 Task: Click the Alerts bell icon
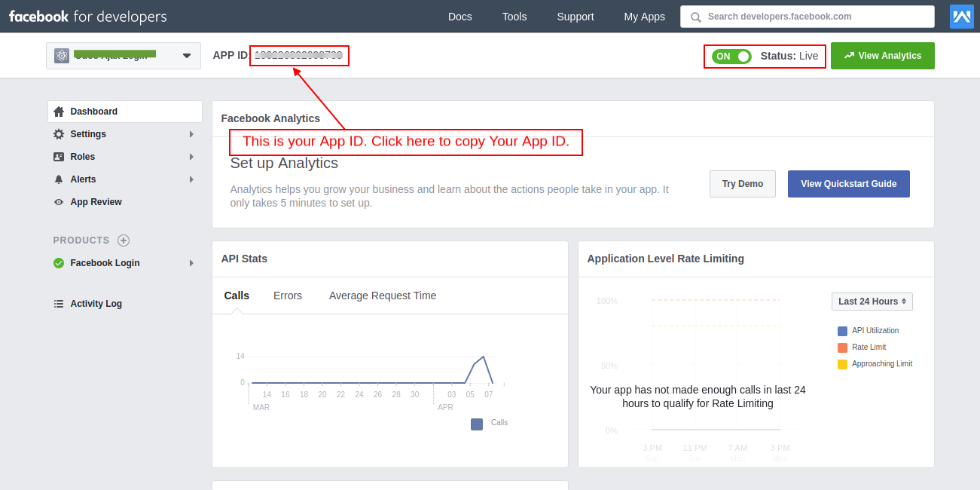(59, 179)
